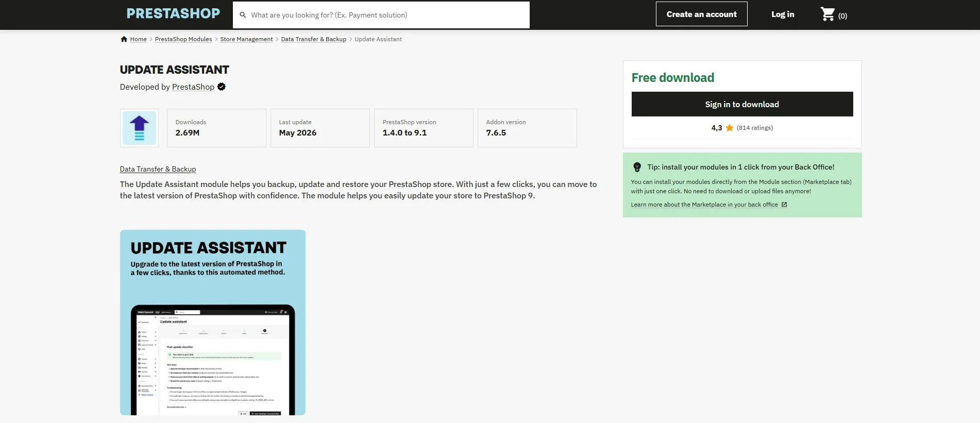The height and width of the screenshot is (423, 980).
Task: Click the verified developer badge icon
Action: pos(222,87)
